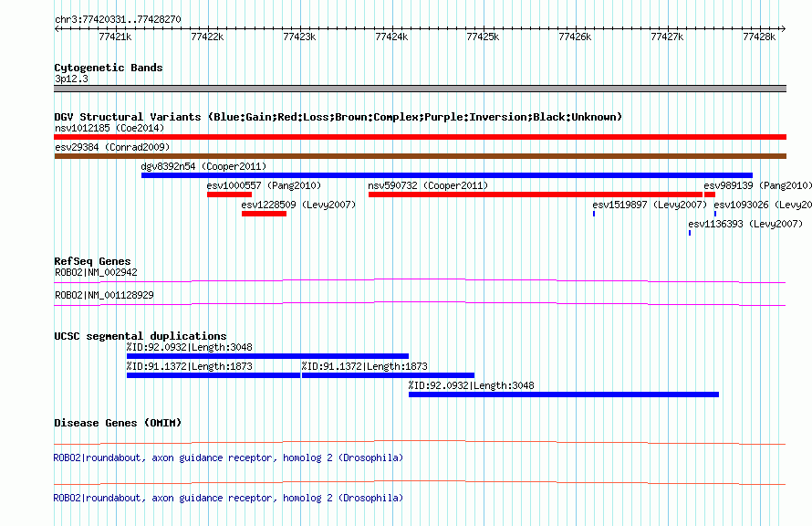Click the esv1093026 blue tick mark

click(715, 214)
